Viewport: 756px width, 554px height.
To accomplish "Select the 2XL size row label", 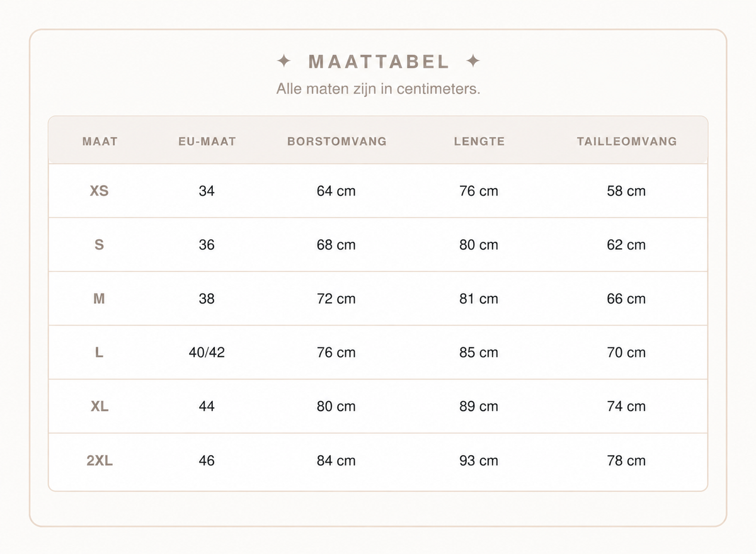I will (x=100, y=461).
